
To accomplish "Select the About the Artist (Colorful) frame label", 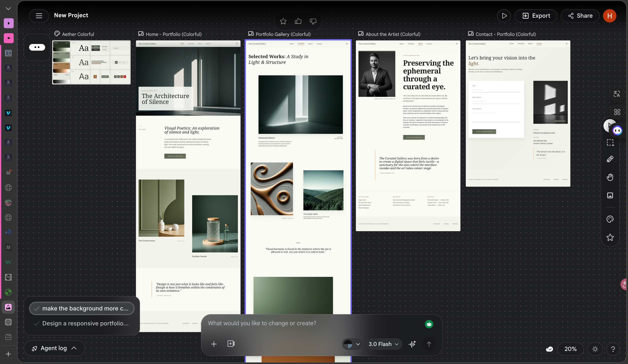I will (392, 34).
